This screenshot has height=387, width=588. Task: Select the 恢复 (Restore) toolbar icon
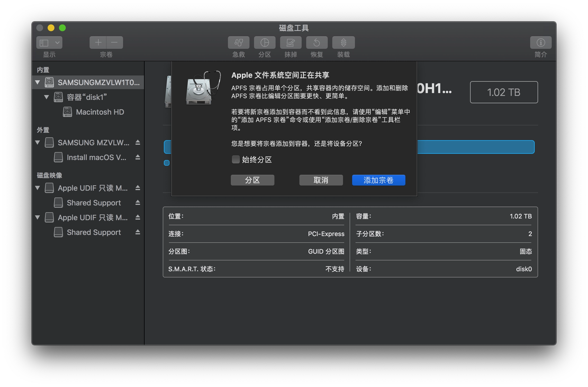(317, 42)
